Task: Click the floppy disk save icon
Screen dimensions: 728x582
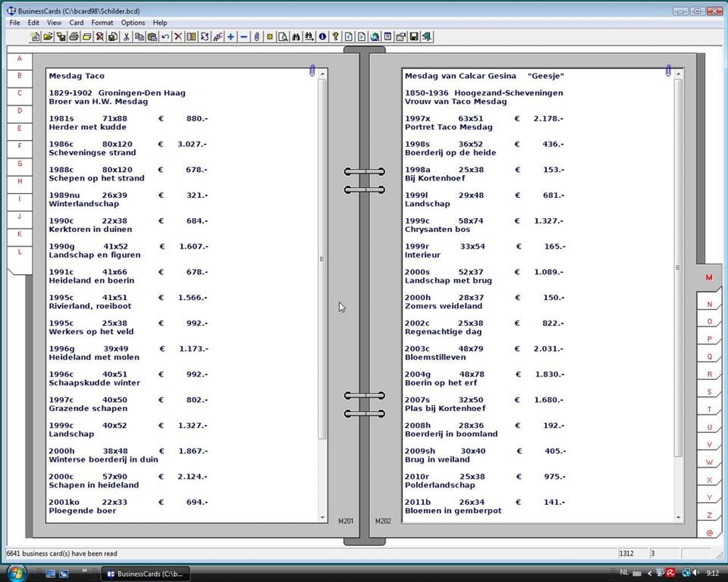Action: [x=414, y=37]
